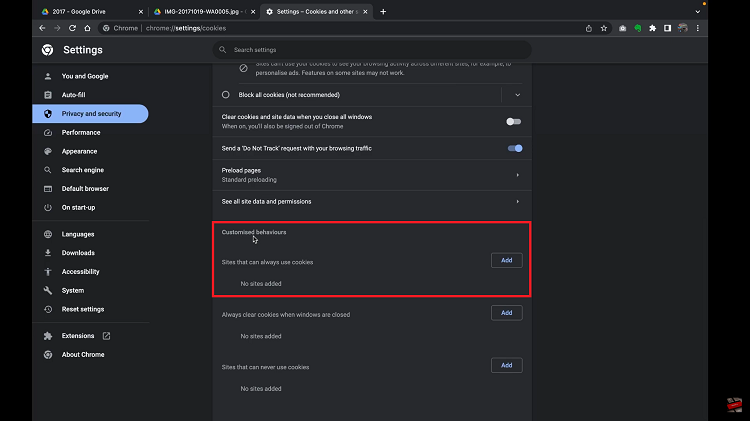Screen dimensions: 750x421
Task: Select Block all cookies radio button
Action: (x=226, y=95)
